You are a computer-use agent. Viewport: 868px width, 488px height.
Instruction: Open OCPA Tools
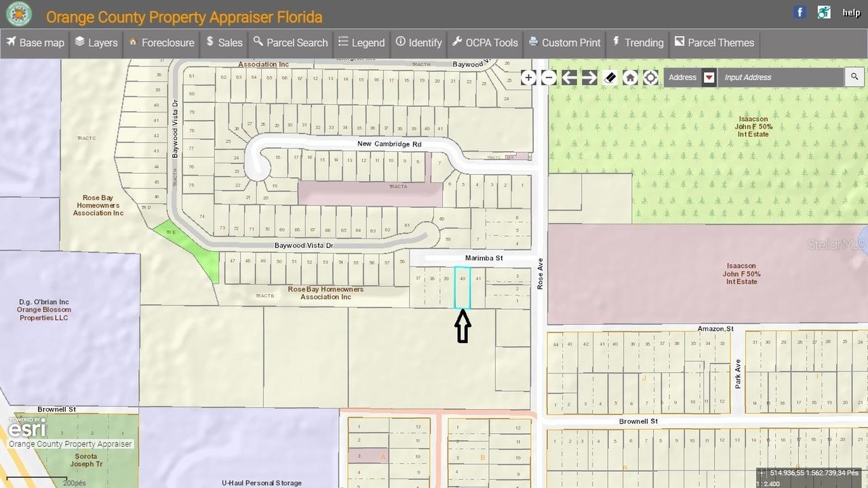[485, 43]
